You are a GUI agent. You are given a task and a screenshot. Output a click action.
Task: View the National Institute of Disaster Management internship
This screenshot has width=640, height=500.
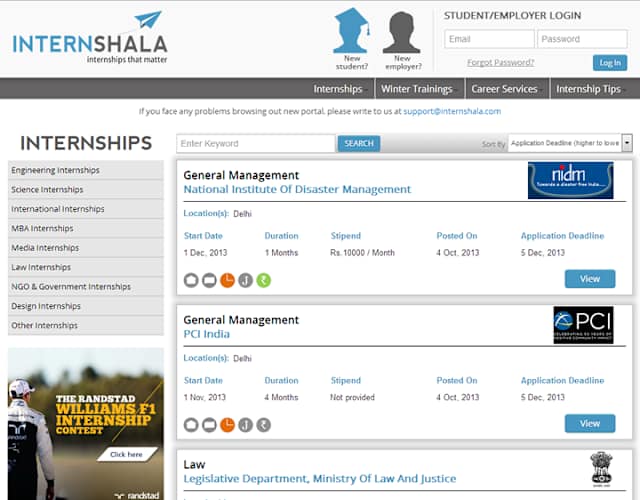(x=589, y=279)
